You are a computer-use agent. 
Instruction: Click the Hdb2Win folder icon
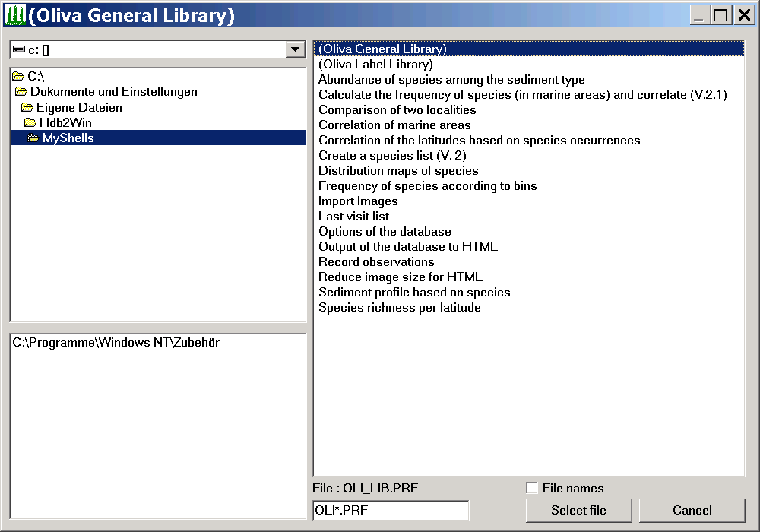30,123
